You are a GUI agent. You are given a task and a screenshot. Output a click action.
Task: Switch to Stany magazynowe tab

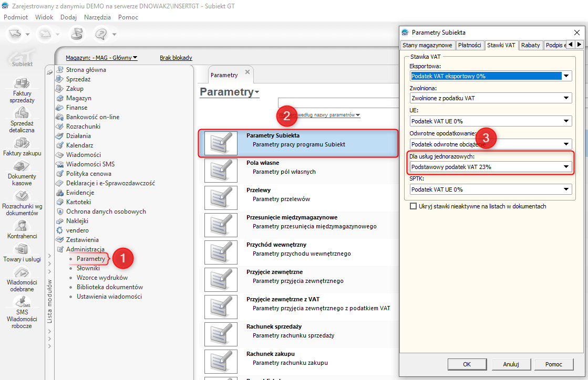428,45
